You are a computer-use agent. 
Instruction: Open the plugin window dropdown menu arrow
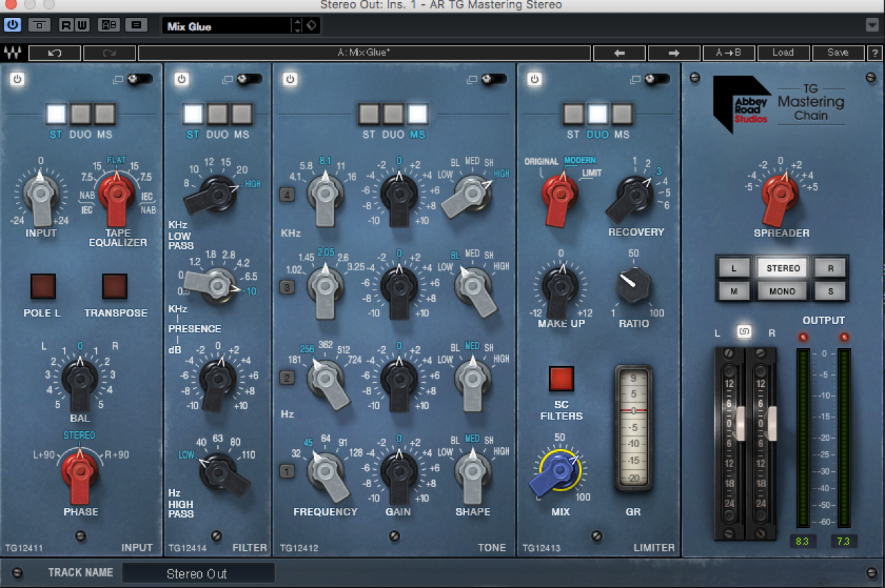click(872, 26)
